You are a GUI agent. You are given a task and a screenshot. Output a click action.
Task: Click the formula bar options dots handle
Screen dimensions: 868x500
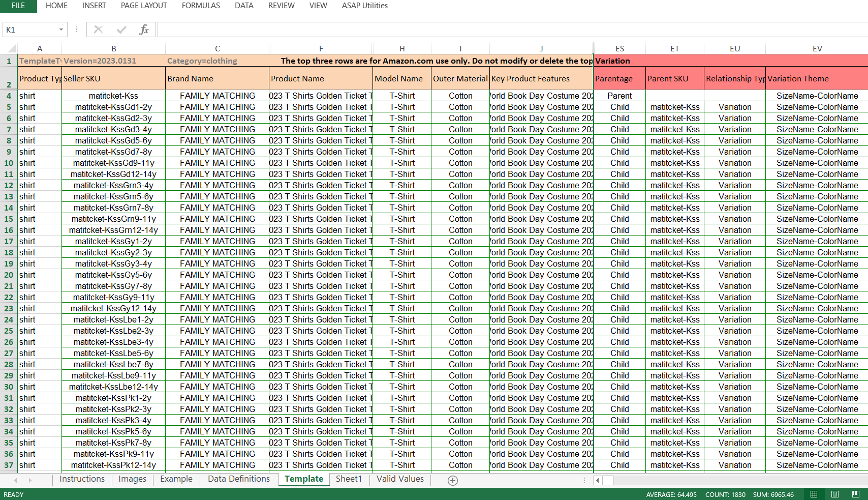77,30
